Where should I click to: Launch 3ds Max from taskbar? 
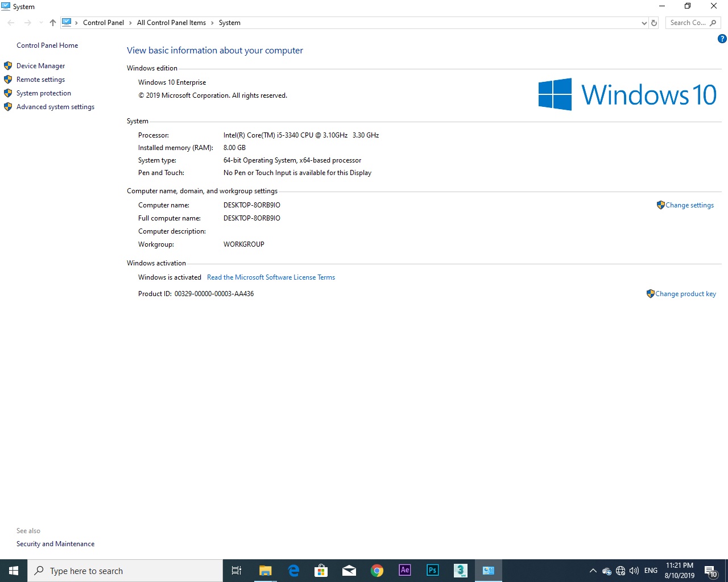pos(461,571)
